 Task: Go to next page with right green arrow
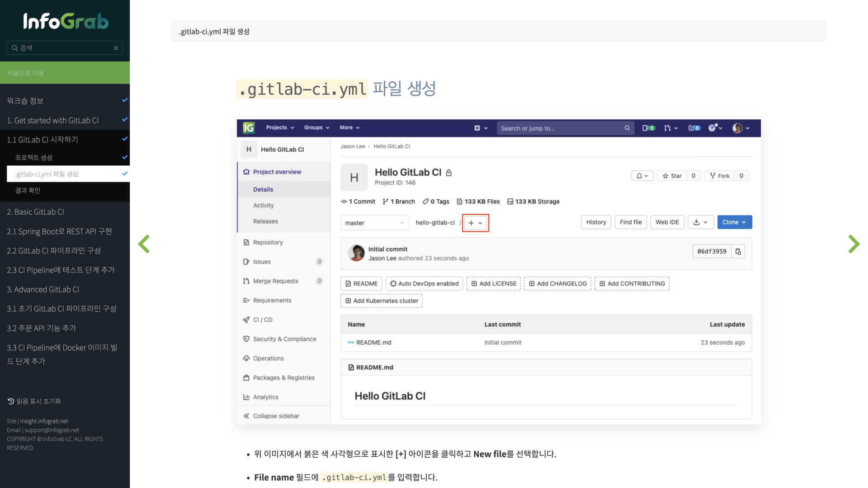click(x=854, y=244)
